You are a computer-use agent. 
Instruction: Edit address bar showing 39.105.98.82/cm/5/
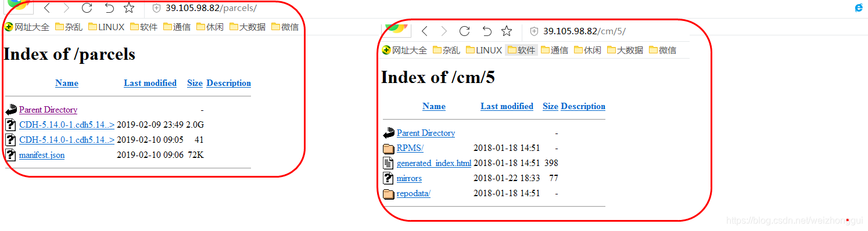[584, 31]
